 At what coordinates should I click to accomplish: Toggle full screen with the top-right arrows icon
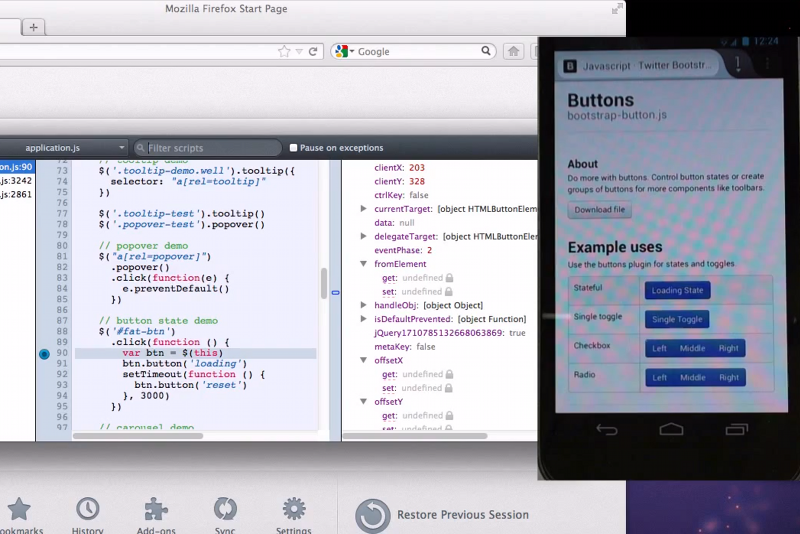pos(617,9)
